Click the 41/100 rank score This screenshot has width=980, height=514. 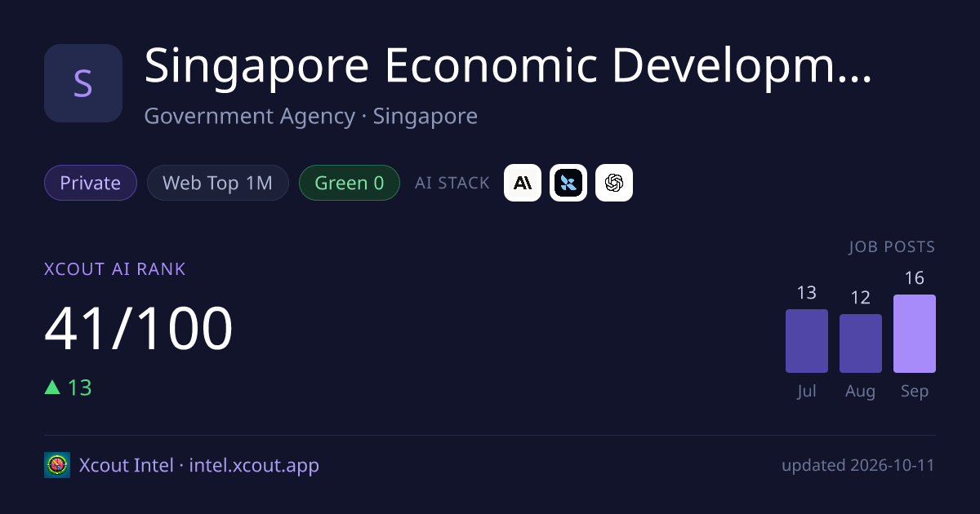coord(139,329)
